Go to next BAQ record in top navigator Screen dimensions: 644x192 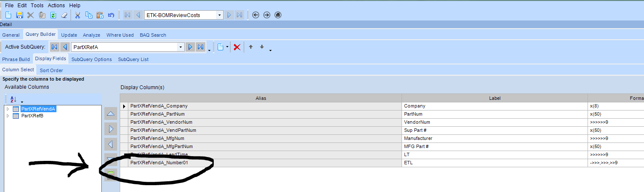(229, 15)
